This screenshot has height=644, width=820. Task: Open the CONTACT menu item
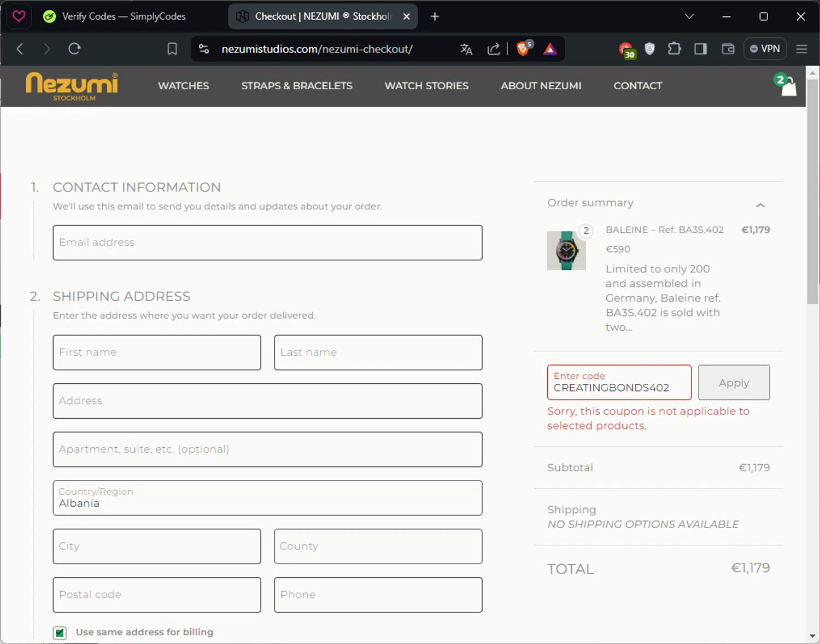637,86
